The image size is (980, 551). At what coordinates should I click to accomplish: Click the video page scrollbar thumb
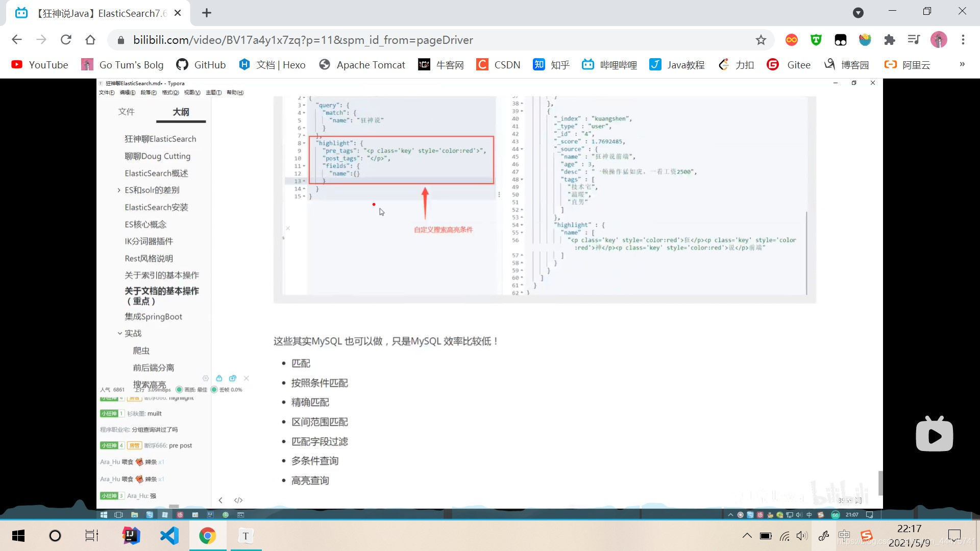click(880, 482)
